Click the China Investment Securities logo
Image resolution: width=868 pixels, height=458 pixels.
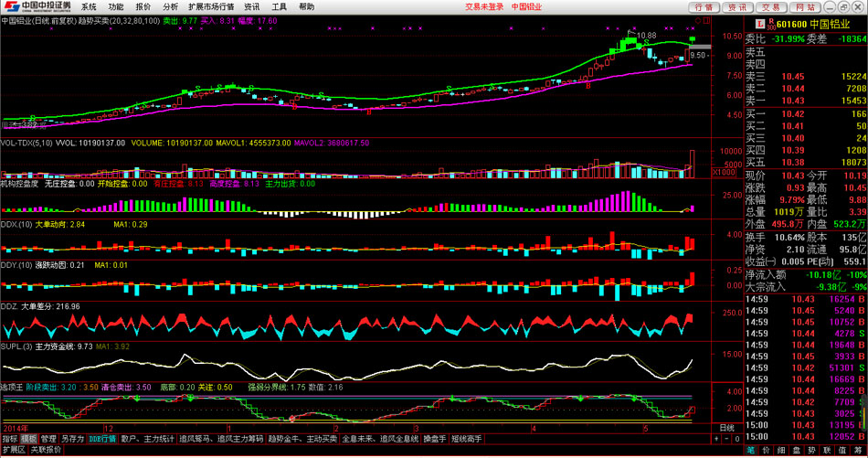[x=37, y=6]
